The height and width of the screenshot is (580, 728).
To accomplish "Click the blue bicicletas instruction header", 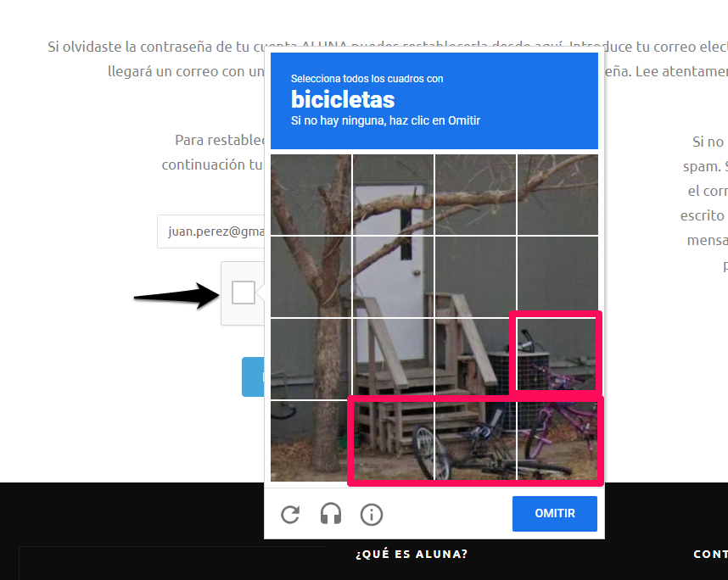I will 434,101.
